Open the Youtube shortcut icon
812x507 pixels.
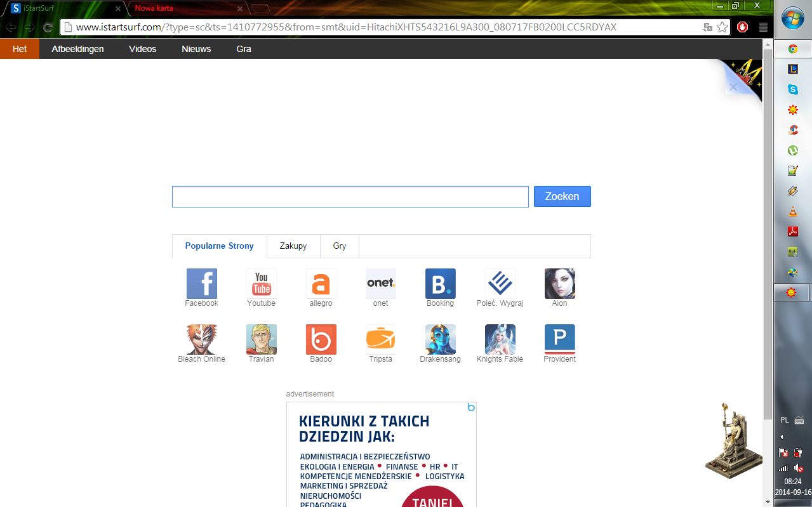pos(262,283)
